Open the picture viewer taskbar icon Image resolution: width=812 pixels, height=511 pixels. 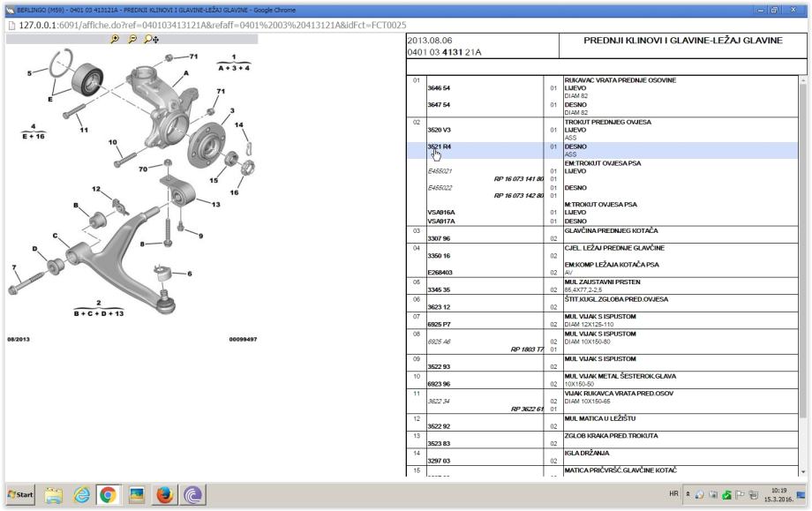pos(137,495)
